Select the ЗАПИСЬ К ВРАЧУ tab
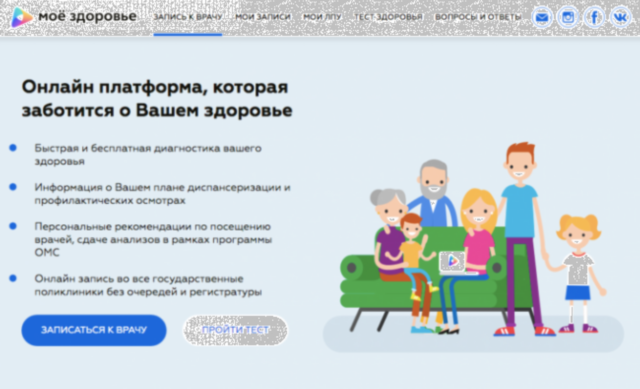This screenshot has width=640, height=389. point(188,17)
